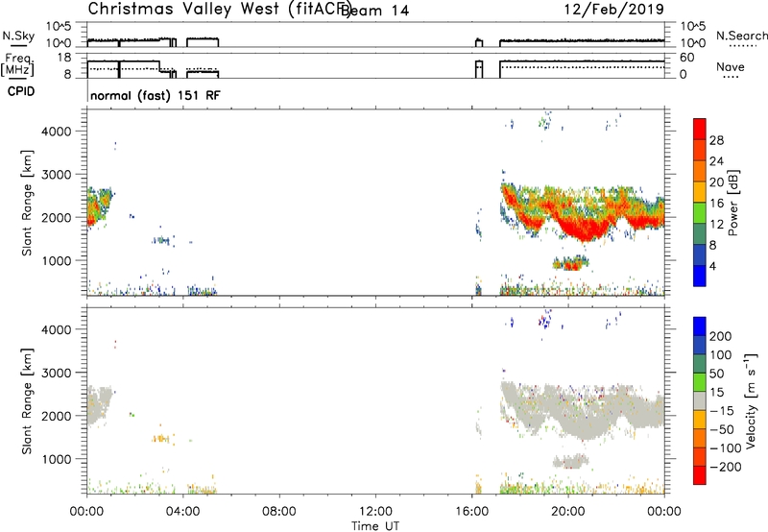
Task: Click the Time UT axis title
Action: [375, 526]
